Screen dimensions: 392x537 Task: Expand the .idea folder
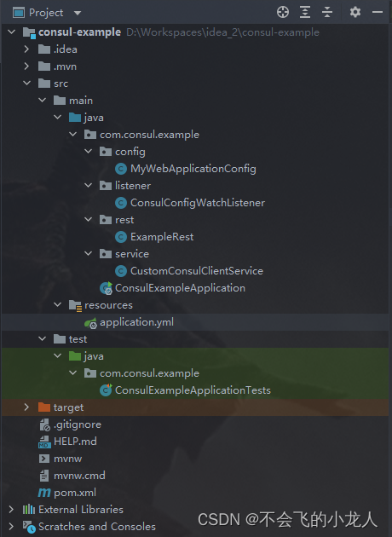(26, 49)
